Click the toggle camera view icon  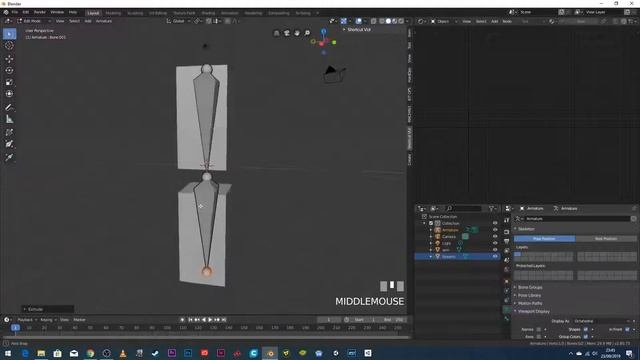(287, 33)
